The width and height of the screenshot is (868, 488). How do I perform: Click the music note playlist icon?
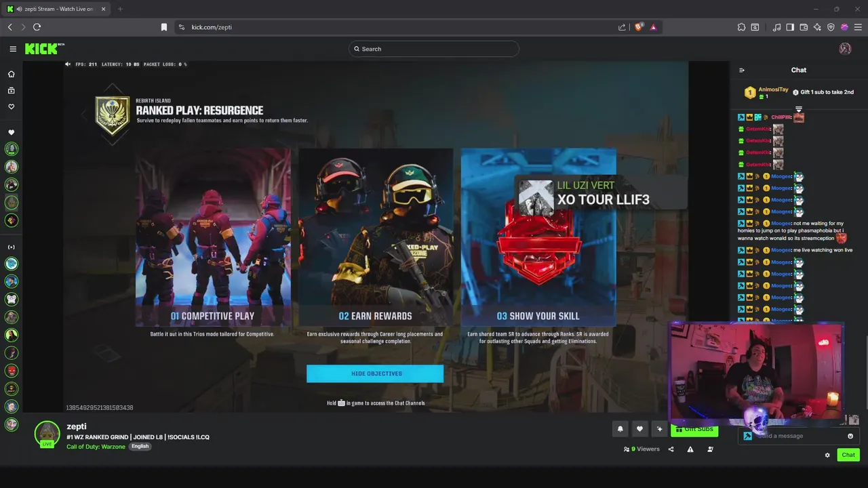coord(776,27)
